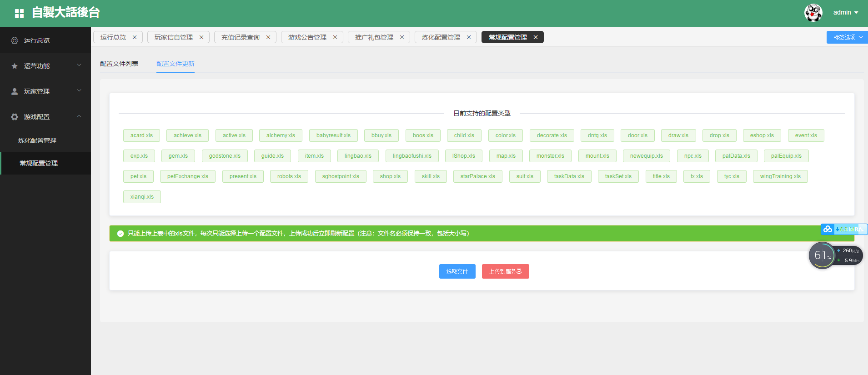
Task: Open the 标签选项 dropdown
Action: pyautogui.click(x=847, y=37)
